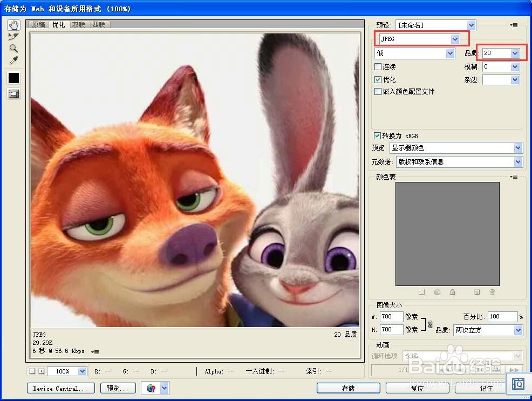This screenshot has width=532, height=401.
Task: Open the 颜色表 palette menu icon
Action: (514, 176)
